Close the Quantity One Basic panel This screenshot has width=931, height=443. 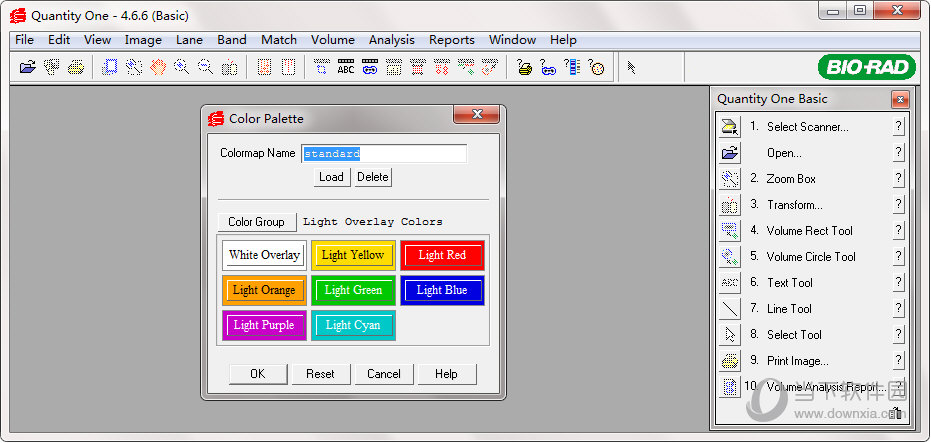point(900,100)
